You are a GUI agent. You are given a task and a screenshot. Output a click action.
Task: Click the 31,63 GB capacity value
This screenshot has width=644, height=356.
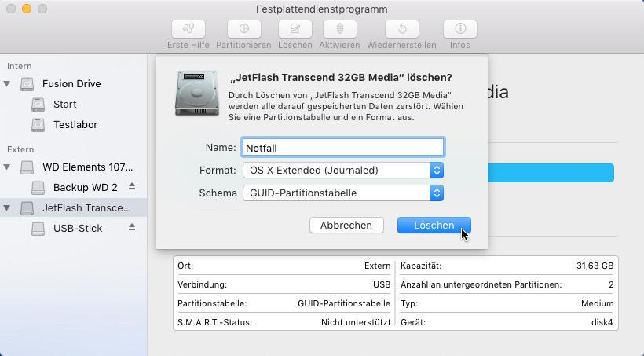pos(595,266)
